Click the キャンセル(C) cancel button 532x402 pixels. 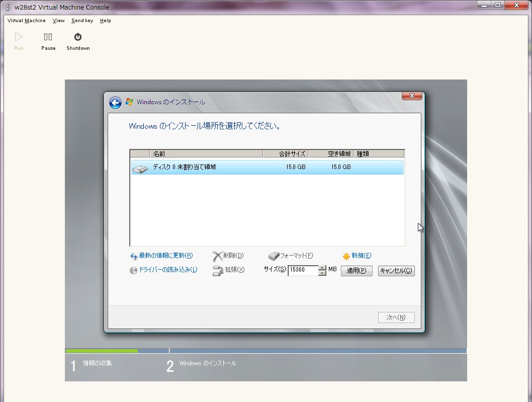coord(396,271)
